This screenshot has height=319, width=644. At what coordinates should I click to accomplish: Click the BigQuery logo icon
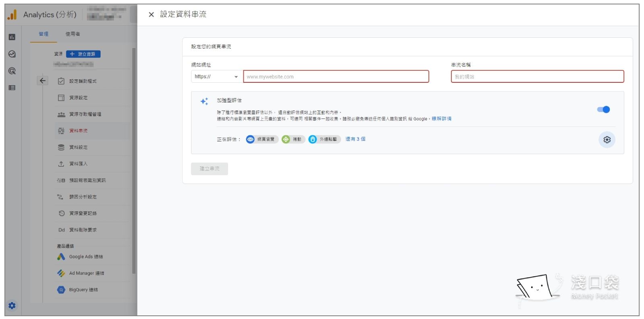61,290
